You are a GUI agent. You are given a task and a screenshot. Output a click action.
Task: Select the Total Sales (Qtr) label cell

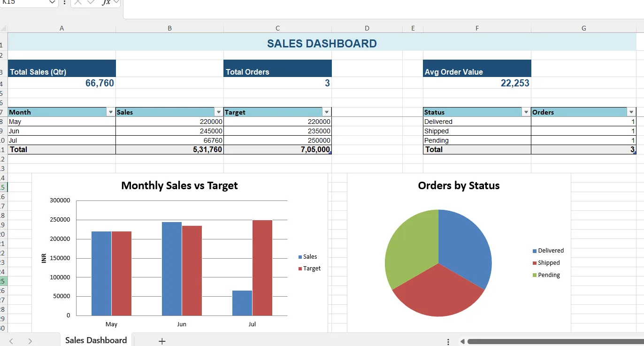61,69
